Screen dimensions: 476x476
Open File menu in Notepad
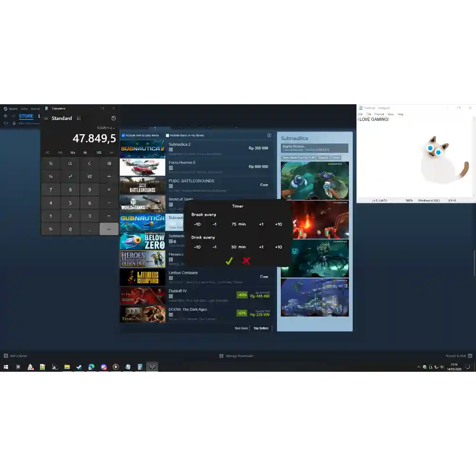point(361,114)
